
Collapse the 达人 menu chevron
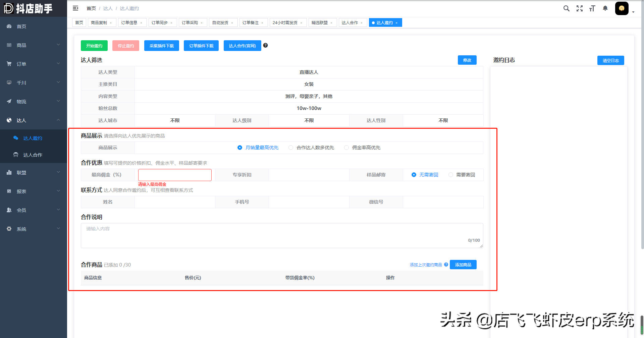coord(58,120)
